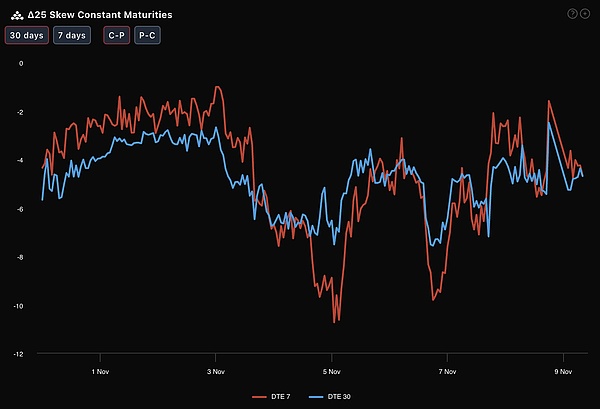
Task: Click the logo icon beside the chart title
Action: [x=15, y=14]
